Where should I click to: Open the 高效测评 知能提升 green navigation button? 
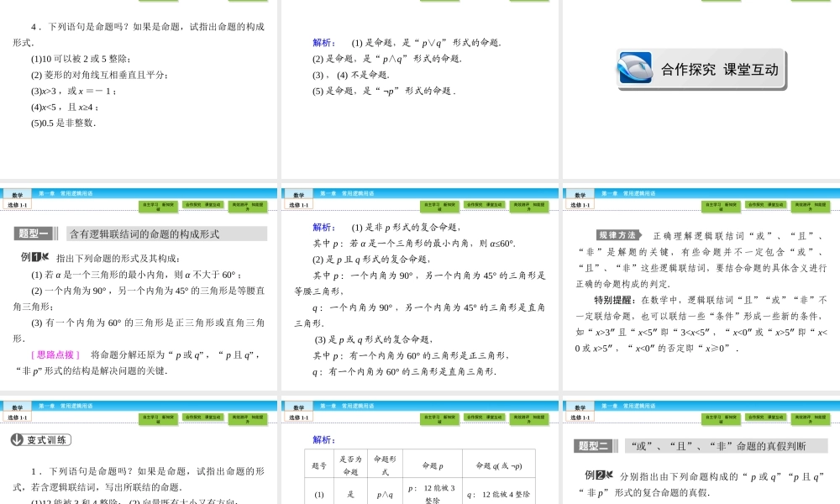[248, 203]
